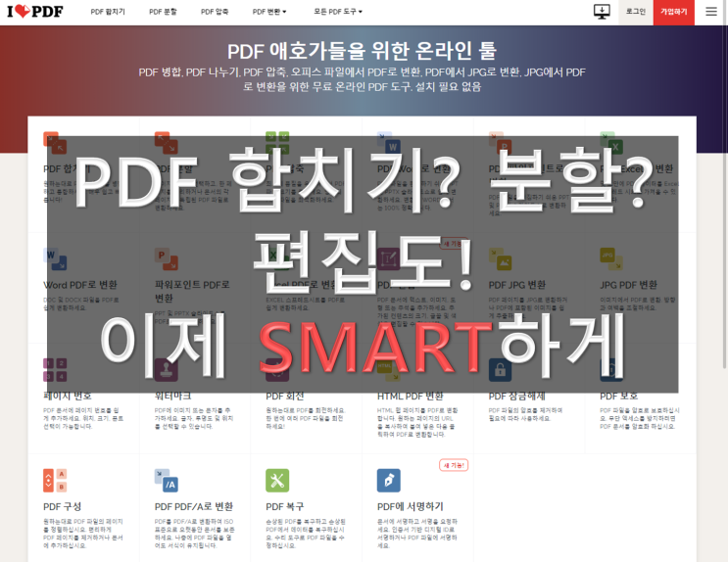
Task: Click the PDF 잠금해제 padlock icon
Action: pyautogui.click(x=500, y=370)
